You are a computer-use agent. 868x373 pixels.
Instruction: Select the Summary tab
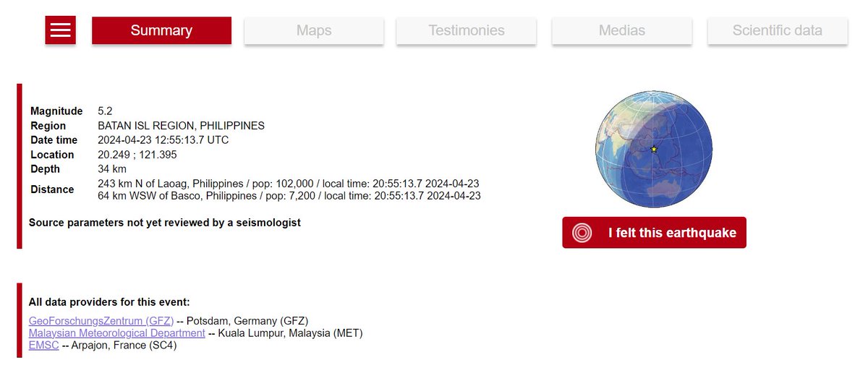(161, 30)
